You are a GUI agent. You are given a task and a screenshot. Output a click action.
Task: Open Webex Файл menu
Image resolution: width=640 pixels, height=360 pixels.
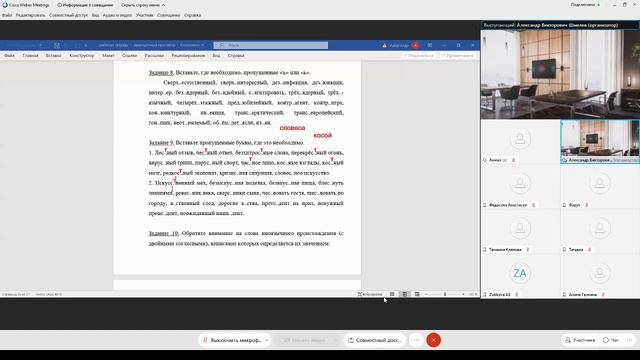[x=7, y=15]
